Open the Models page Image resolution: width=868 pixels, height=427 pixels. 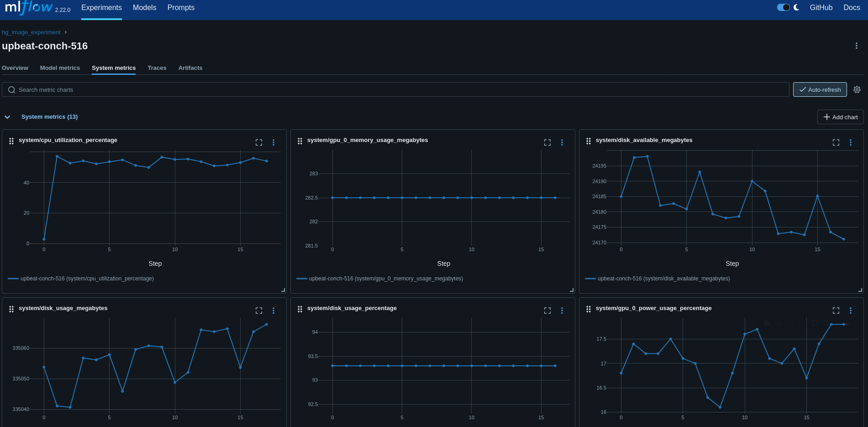tap(144, 7)
